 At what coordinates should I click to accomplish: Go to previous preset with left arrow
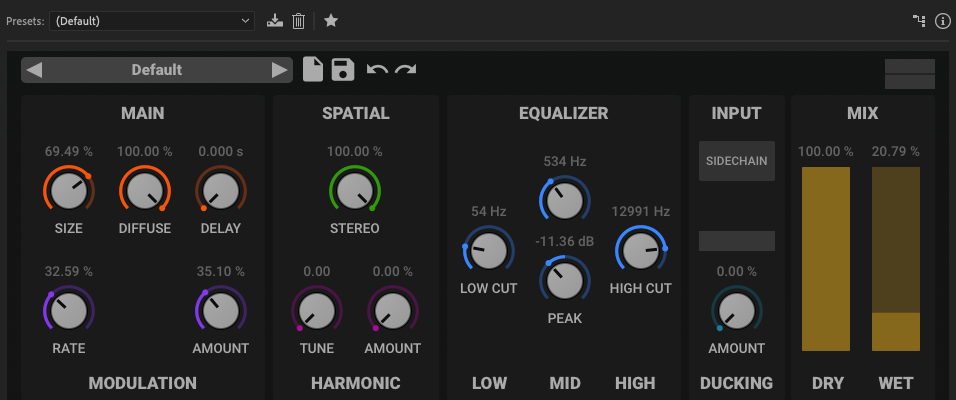(34, 70)
